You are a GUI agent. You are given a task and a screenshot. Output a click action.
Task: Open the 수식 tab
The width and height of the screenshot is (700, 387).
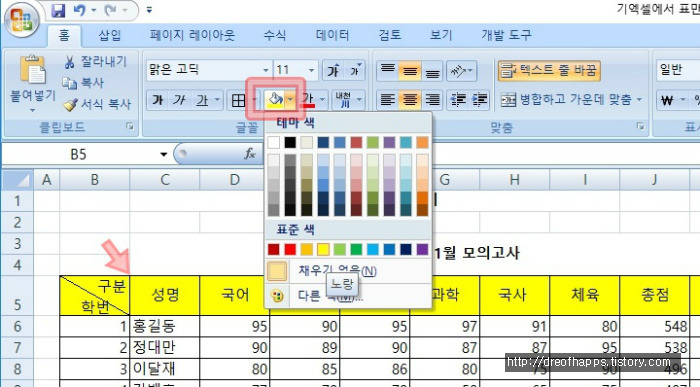(275, 35)
